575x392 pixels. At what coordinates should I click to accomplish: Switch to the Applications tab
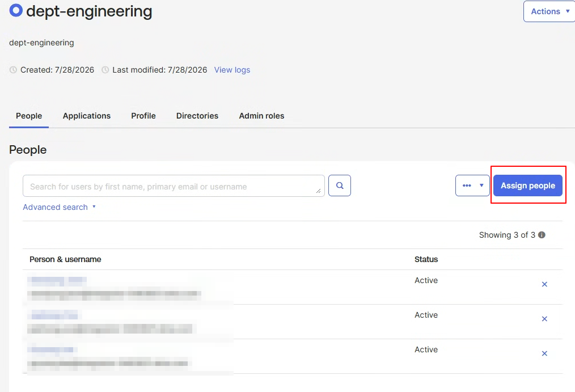[x=87, y=116]
